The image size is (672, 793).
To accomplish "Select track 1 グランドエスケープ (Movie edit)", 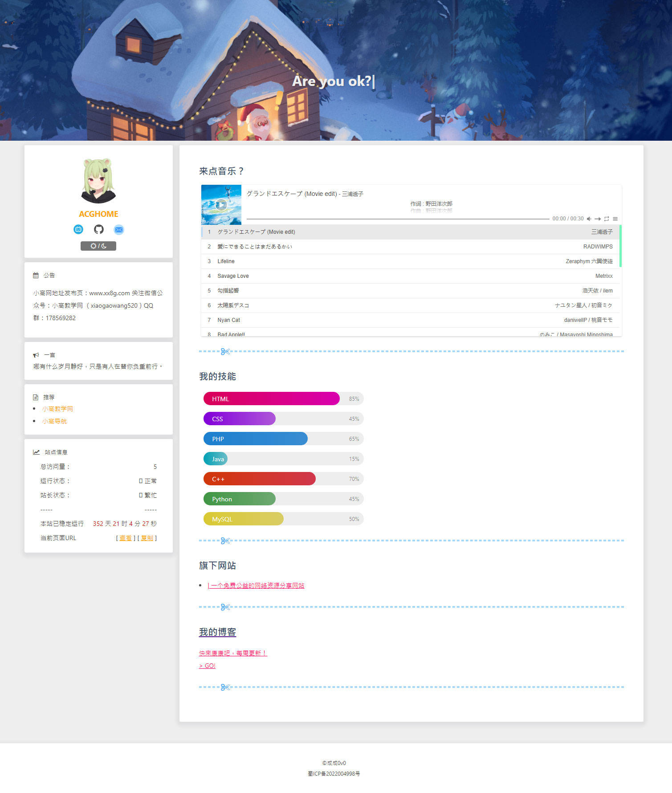I will 410,232.
